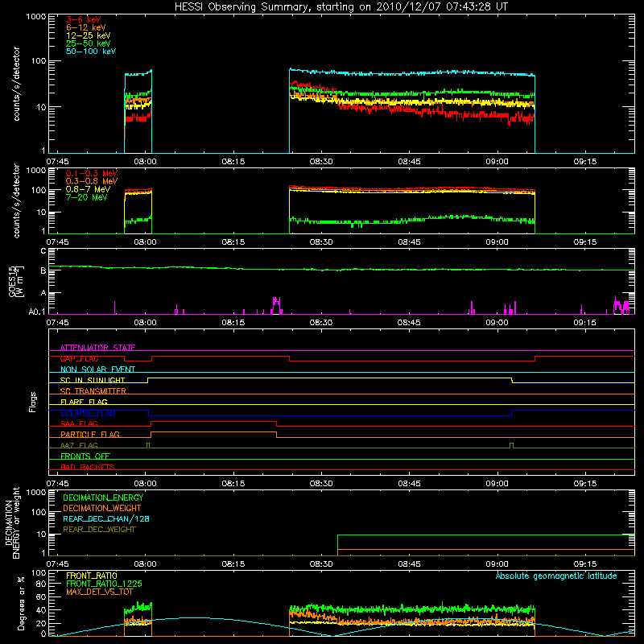Select the AA7_FLAG label
Screen dimensions: 644x644
tap(79, 445)
